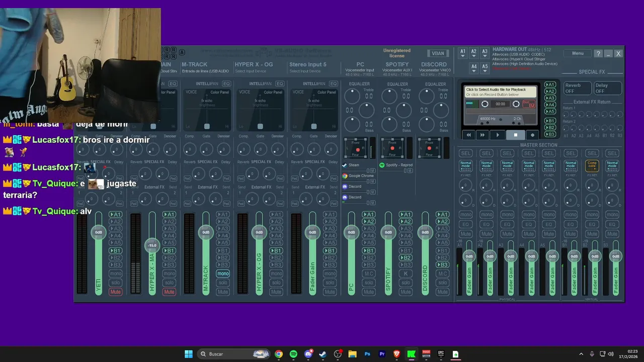
Task: Select A3 hardware output device
Action: pos(485,52)
